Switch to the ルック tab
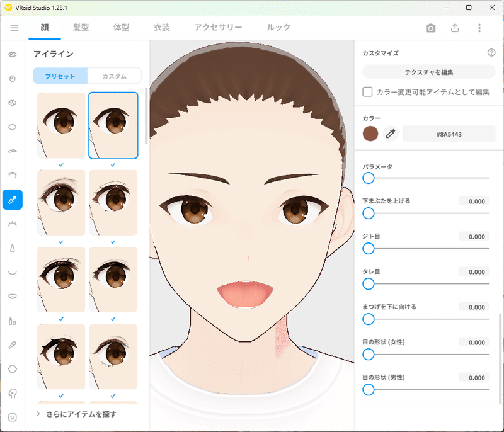The height and width of the screenshot is (432, 504). pyautogui.click(x=278, y=28)
